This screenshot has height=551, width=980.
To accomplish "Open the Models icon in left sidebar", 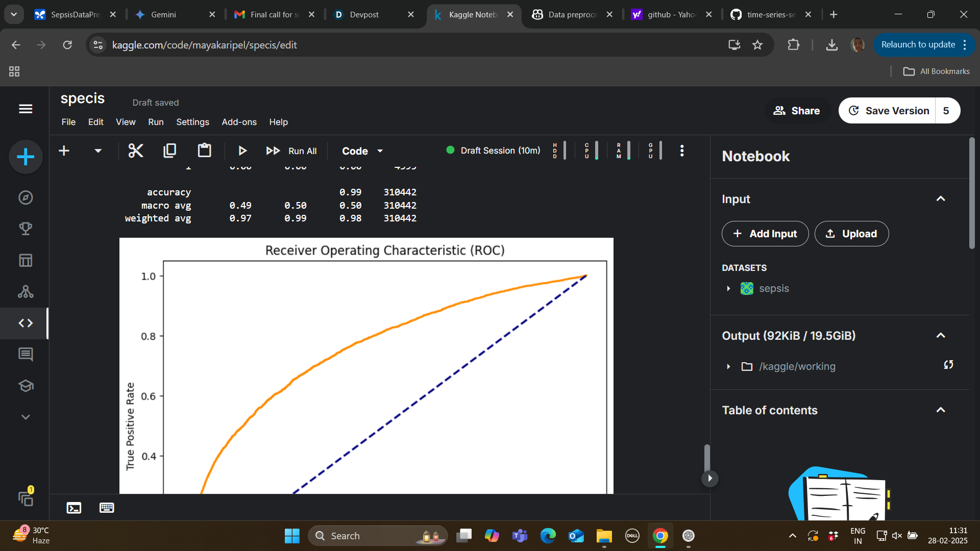I will 26,292.
